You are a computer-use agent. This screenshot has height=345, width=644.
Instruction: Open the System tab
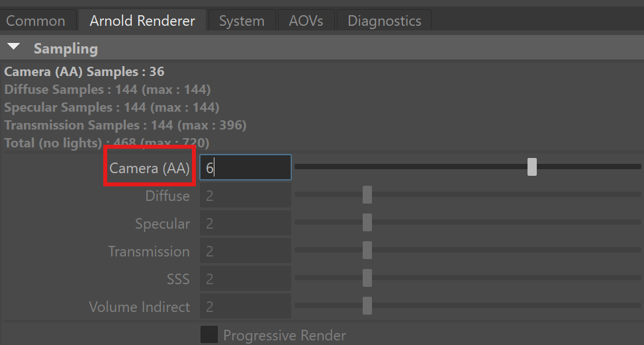tap(242, 20)
